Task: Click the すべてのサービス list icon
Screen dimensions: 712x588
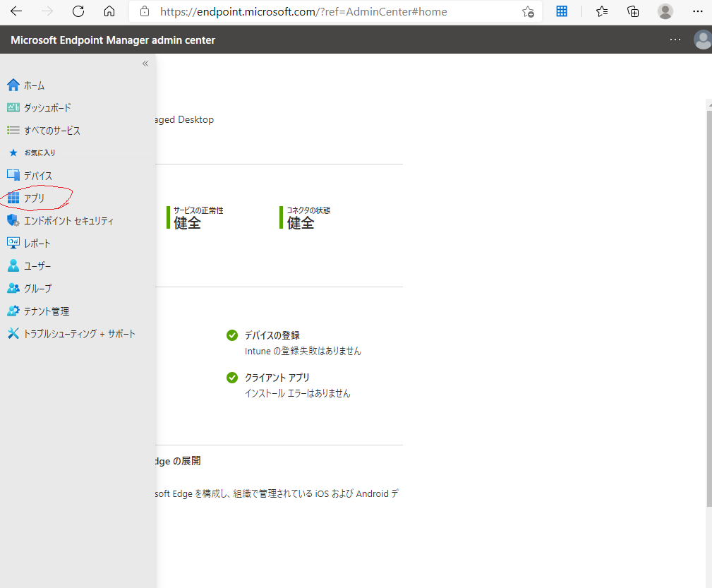Action: point(13,131)
